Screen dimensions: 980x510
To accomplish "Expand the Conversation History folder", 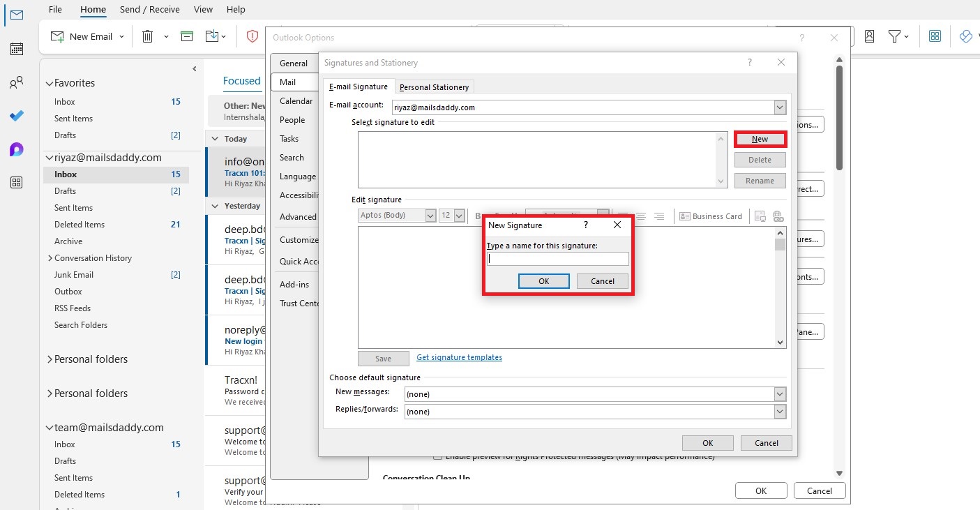I will pyautogui.click(x=50, y=258).
